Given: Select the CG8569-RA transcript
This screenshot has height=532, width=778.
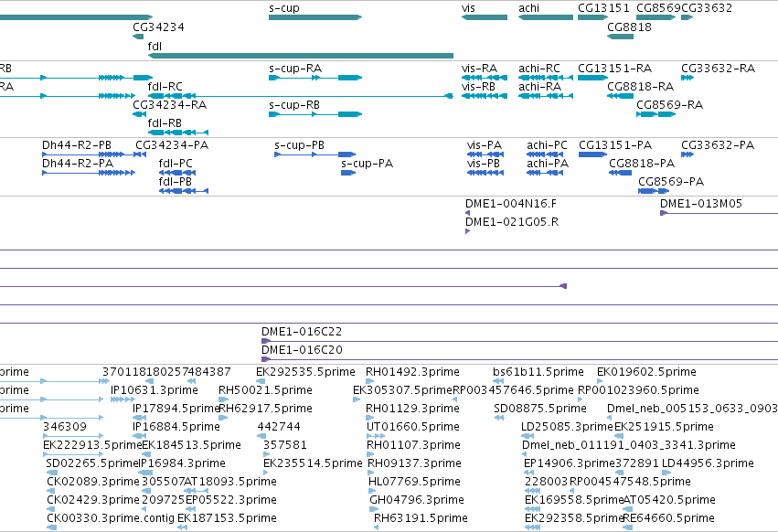Looking at the screenshot, I should click(655, 114).
